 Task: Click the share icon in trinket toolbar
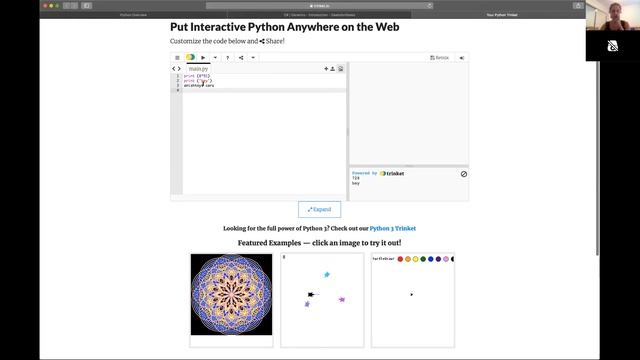pyautogui.click(x=241, y=58)
